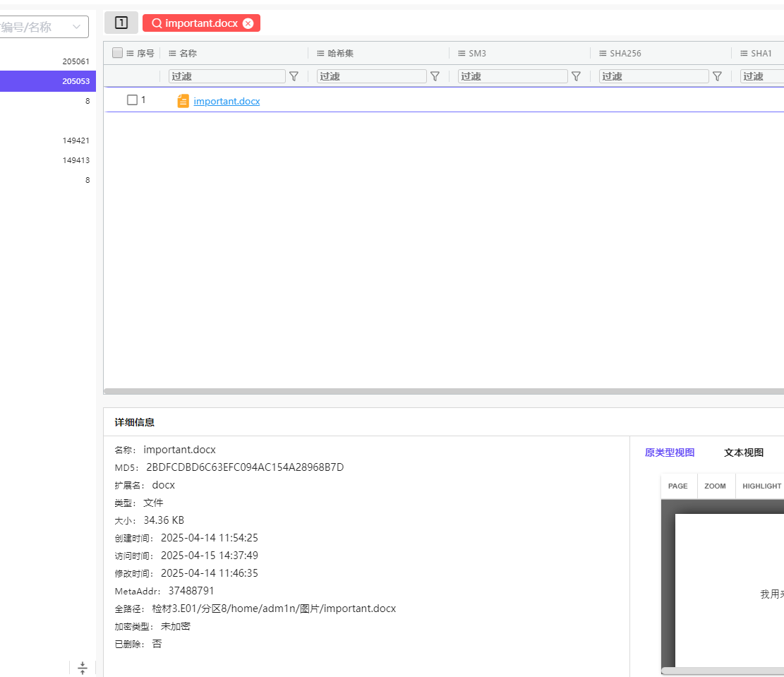Select the 原类型视图 tab
This screenshot has height=677, width=784.
(x=669, y=453)
